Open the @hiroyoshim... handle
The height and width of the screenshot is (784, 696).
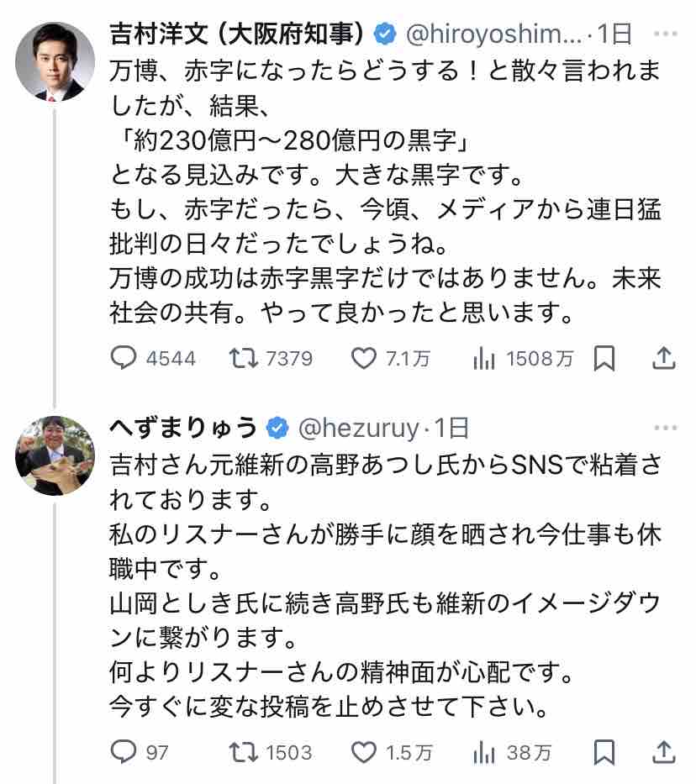(x=493, y=34)
